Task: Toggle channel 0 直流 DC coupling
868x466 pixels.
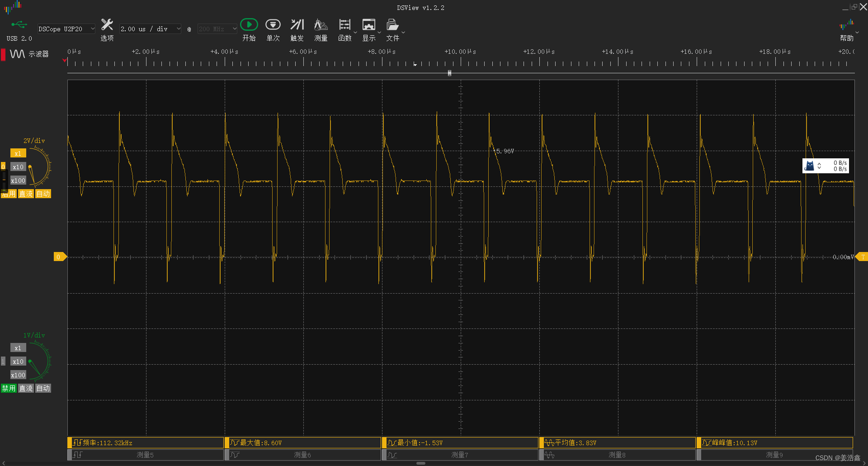Action: pos(26,194)
